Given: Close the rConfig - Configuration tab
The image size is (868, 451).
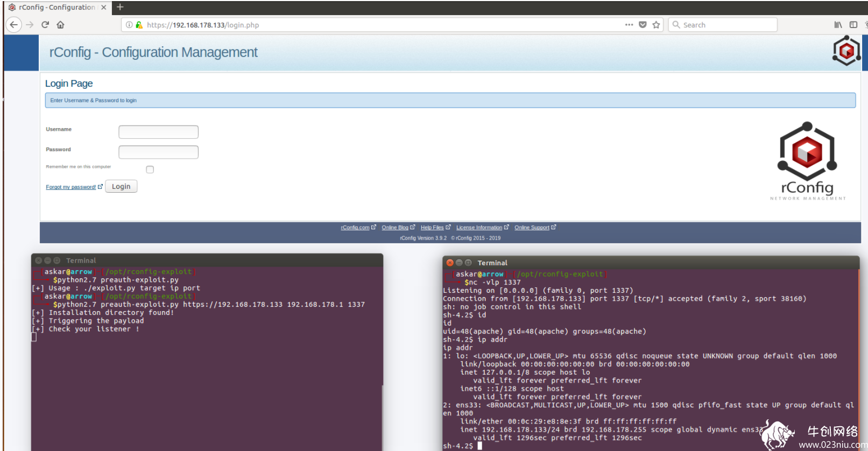Looking at the screenshot, I should (104, 8).
